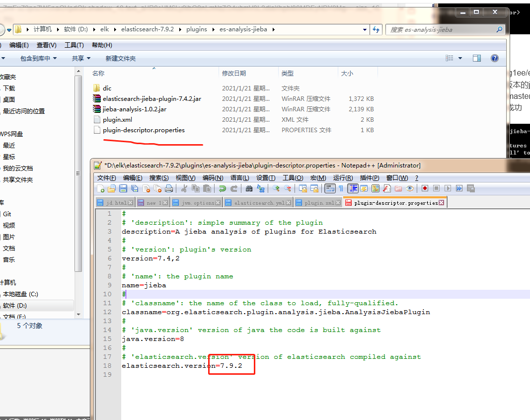Sort by the 修改日期 column header

pos(234,74)
